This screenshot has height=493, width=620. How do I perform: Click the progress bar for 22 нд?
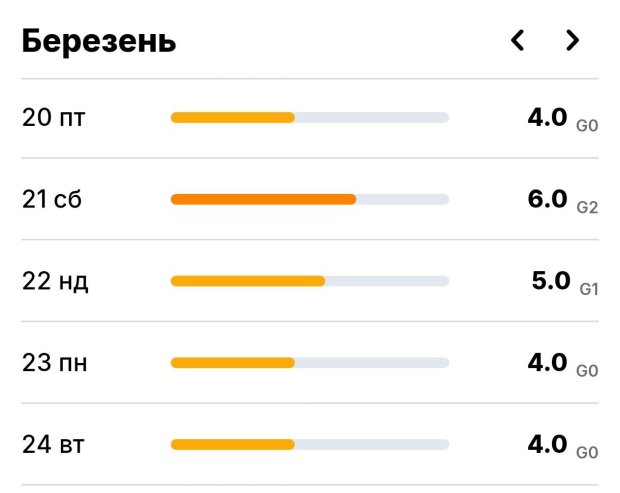309,281
